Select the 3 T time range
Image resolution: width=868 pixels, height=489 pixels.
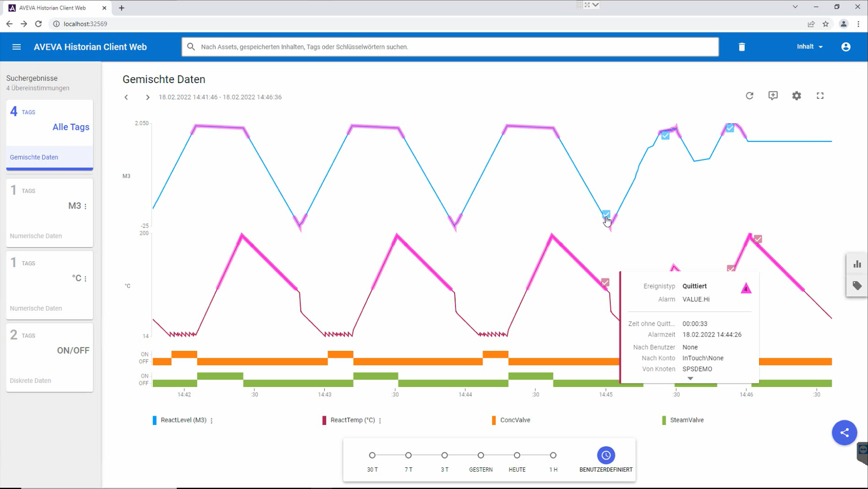tap(445, 455)
